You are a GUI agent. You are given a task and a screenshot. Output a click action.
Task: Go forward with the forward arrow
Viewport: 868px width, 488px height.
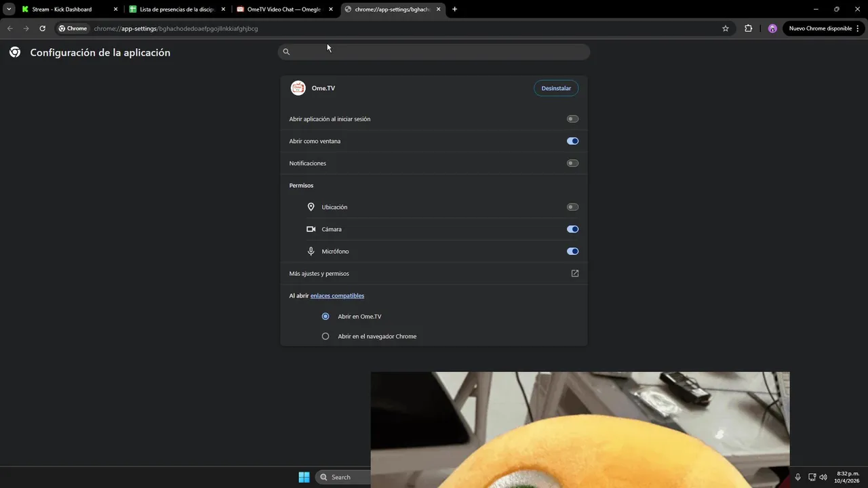pos(26,28)
